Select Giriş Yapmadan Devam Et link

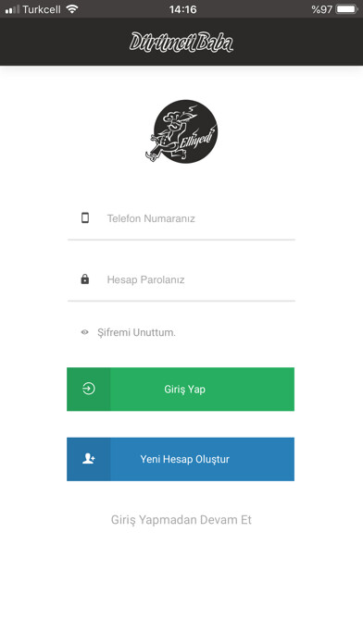point(181,520)
